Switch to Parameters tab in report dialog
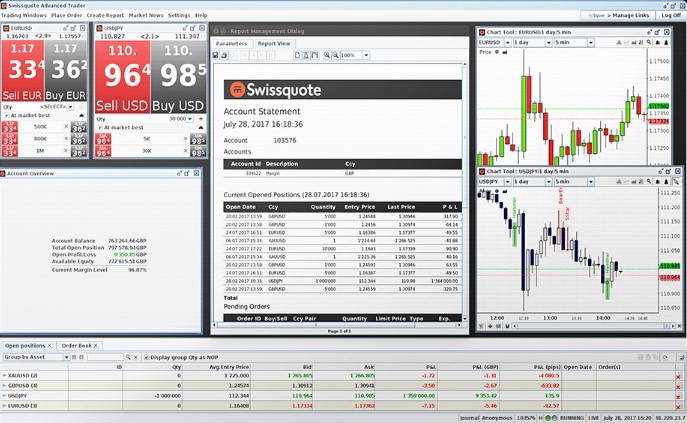Screen dimensions: 687x423 tap(231, 44)
